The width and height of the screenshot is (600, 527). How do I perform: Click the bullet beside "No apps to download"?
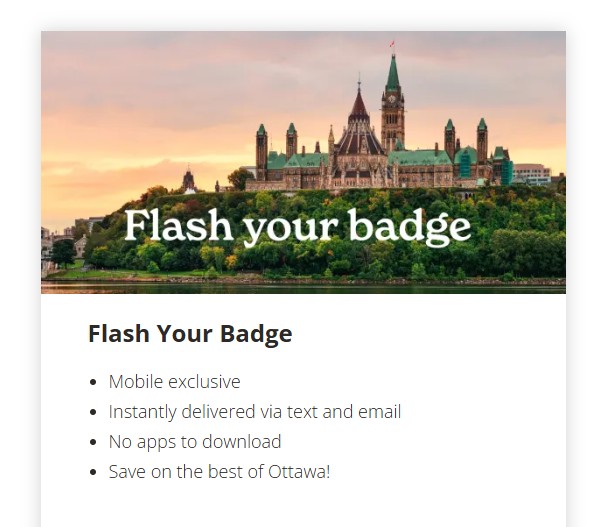pos(93,443)
